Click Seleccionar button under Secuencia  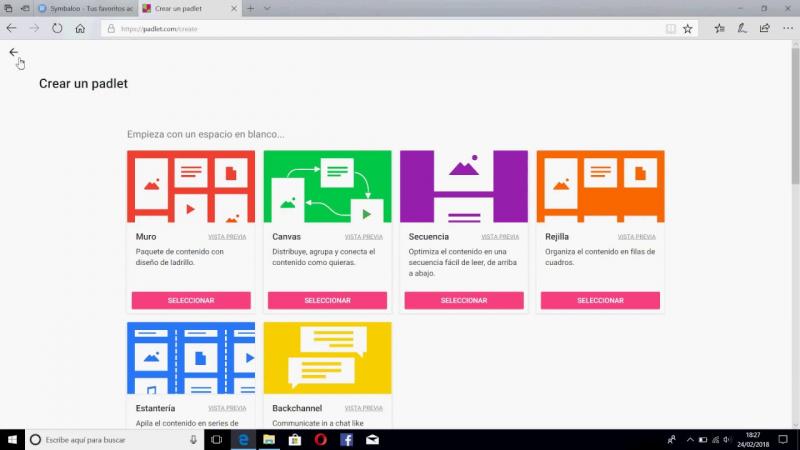coord(464,301)
